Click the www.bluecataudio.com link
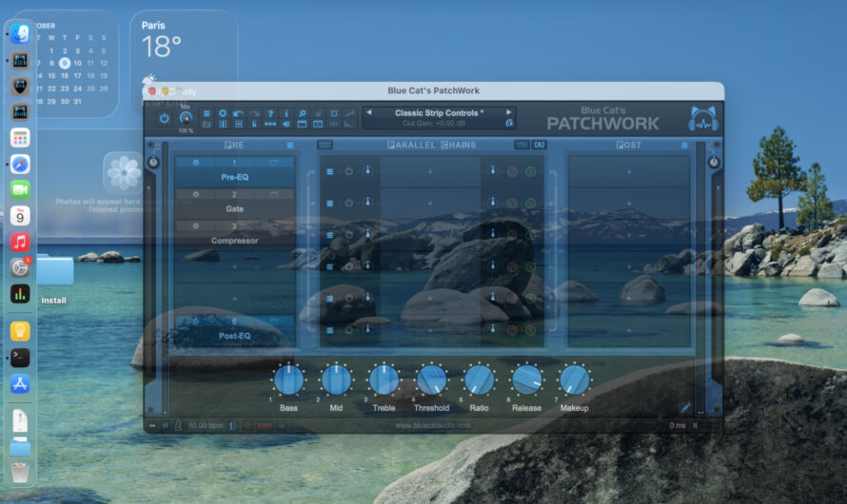 433,425
